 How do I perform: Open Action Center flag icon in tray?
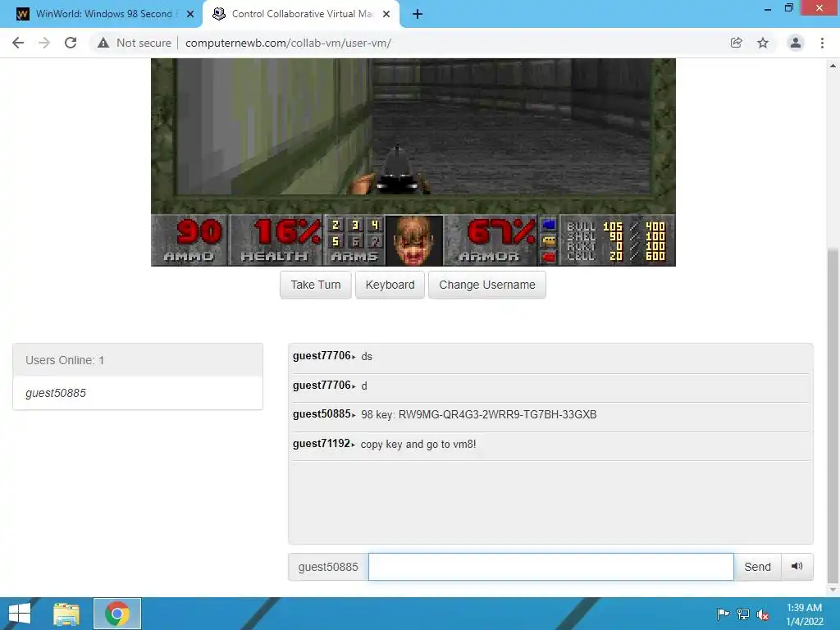click(x=723, y=614)
